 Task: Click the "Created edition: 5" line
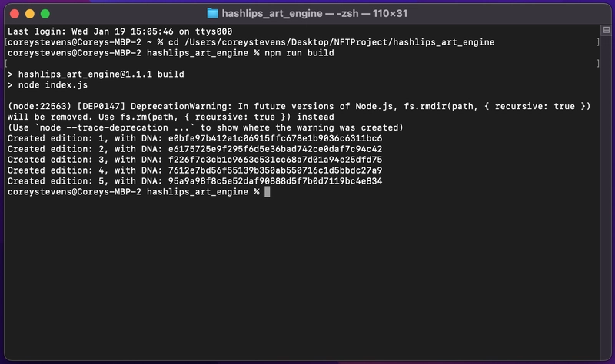tap(194, 181)
